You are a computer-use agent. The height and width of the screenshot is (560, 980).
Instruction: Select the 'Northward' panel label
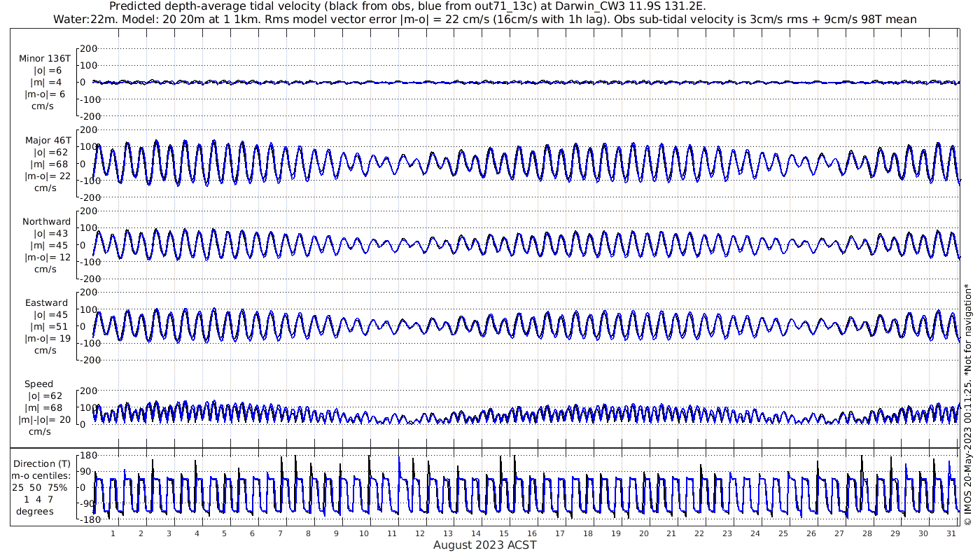pyautogui.click(x=46, y=222)
